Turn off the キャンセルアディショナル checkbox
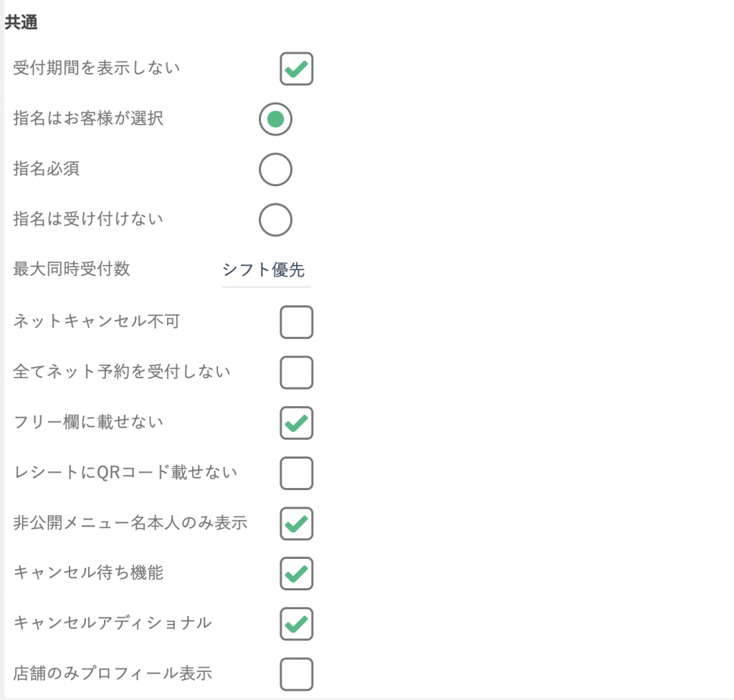 tap(297, 624)
